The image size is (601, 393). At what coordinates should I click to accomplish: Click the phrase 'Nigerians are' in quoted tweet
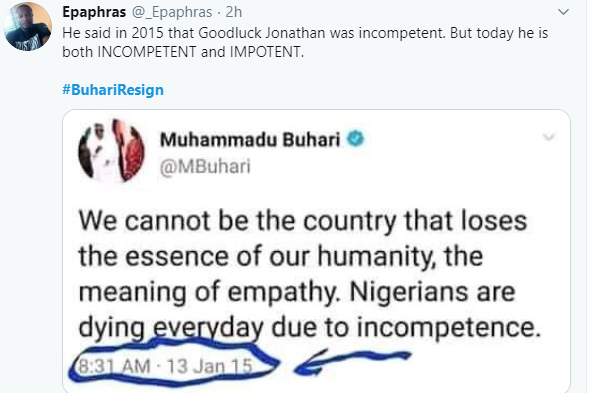click(x=432, y=292)
